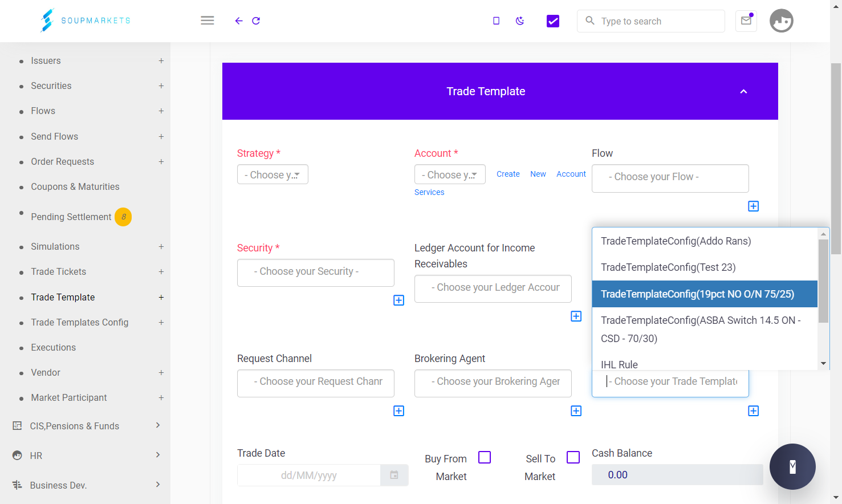The image size is (842, 504).
Task: Open Executions in the sidebar
Action: (53, 347)
